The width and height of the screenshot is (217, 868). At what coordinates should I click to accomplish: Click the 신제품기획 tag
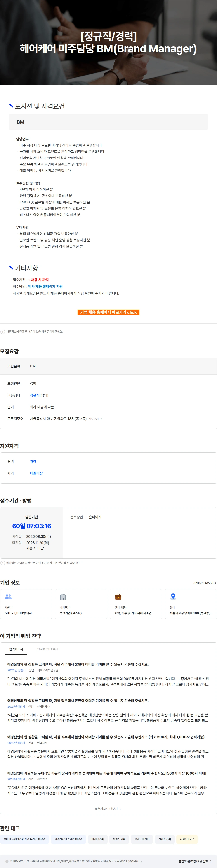pyautogui.click(x=165, y=839)
